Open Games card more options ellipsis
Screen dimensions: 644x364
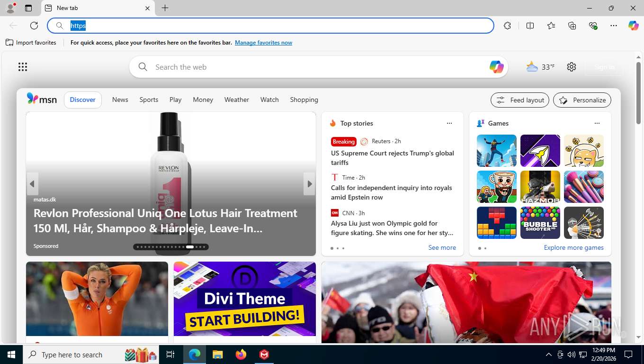tap(597, 123)
